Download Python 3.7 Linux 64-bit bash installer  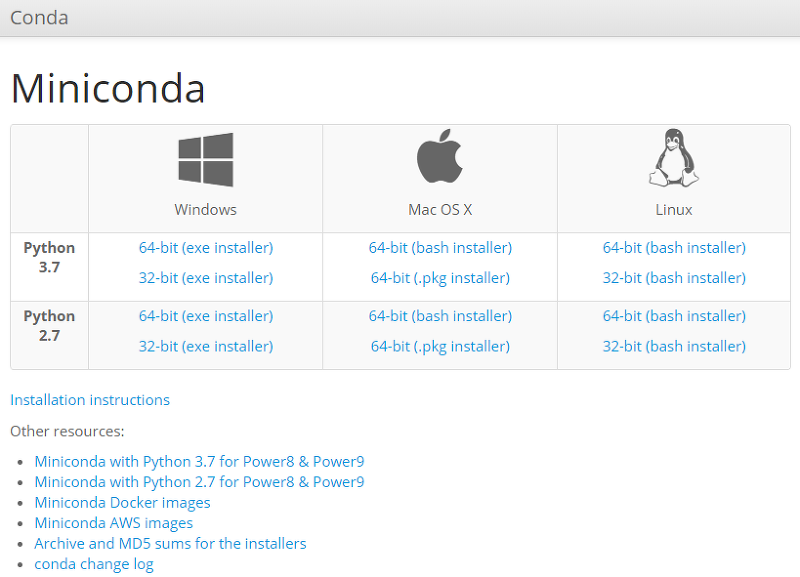click(674, 248)
